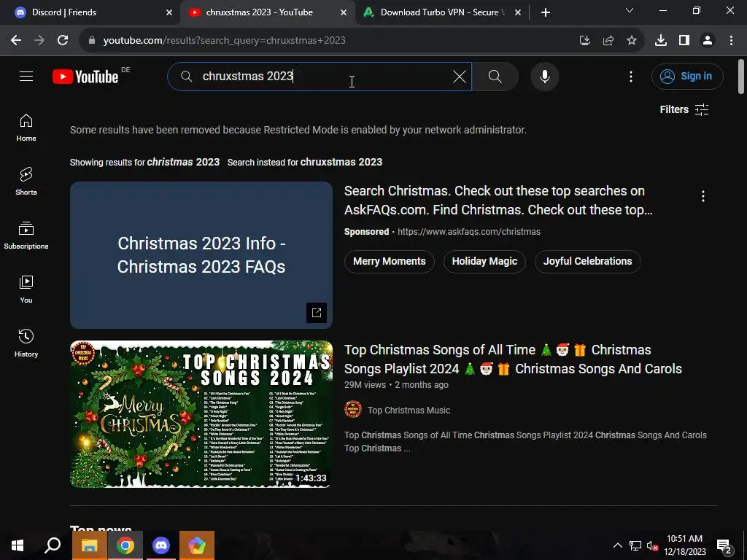Open the Top Christmas Music channel name
747x560 pixels.
409,410
